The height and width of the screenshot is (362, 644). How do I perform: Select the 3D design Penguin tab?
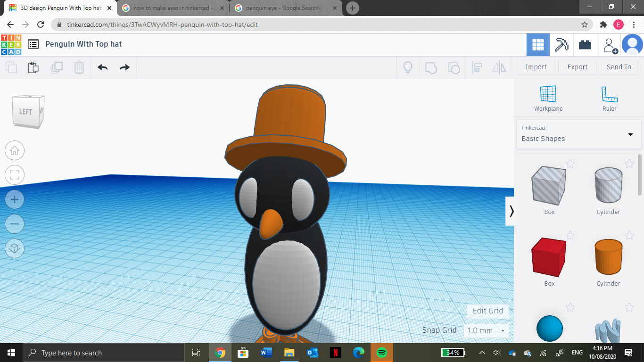click(61, 8)
